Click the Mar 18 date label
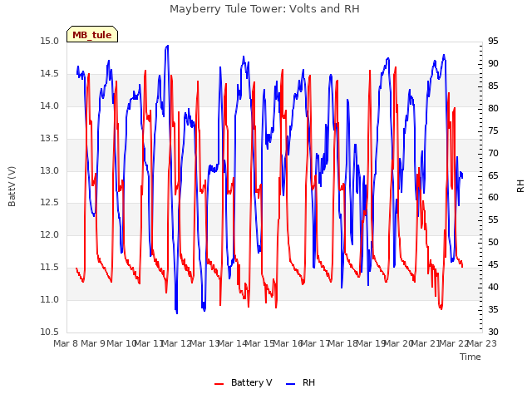Screen dimensions: 532x399 pos(343,343)
